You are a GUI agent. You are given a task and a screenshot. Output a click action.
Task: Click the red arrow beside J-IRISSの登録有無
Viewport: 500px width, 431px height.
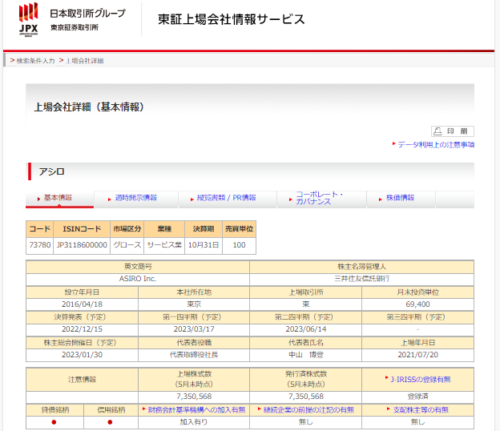(386, 378)
